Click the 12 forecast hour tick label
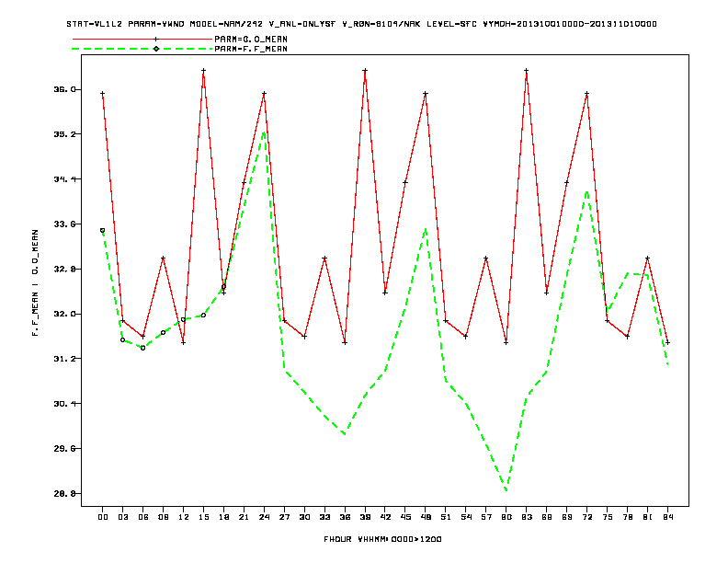The height and width of the screenshot is (563, 728). pos(184,517)
